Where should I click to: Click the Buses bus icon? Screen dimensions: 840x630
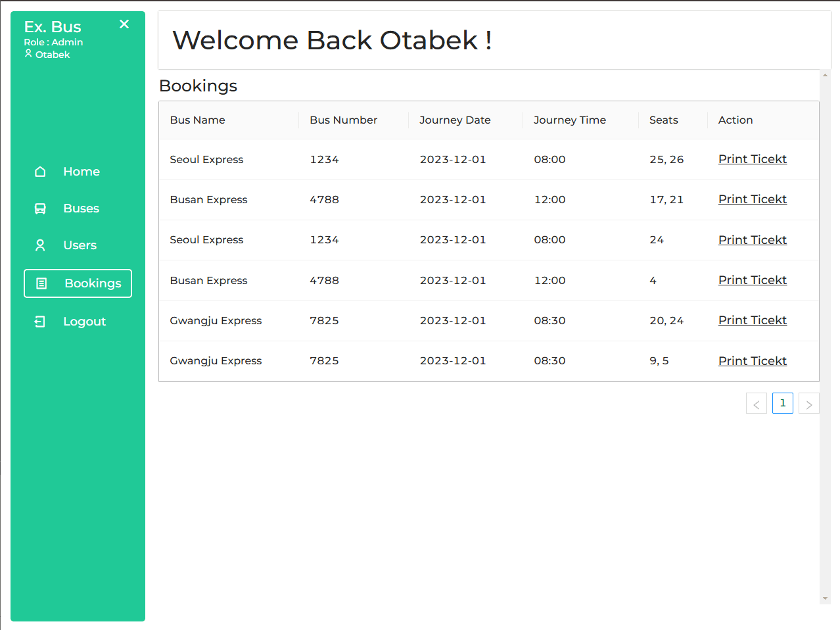point(40,208)
